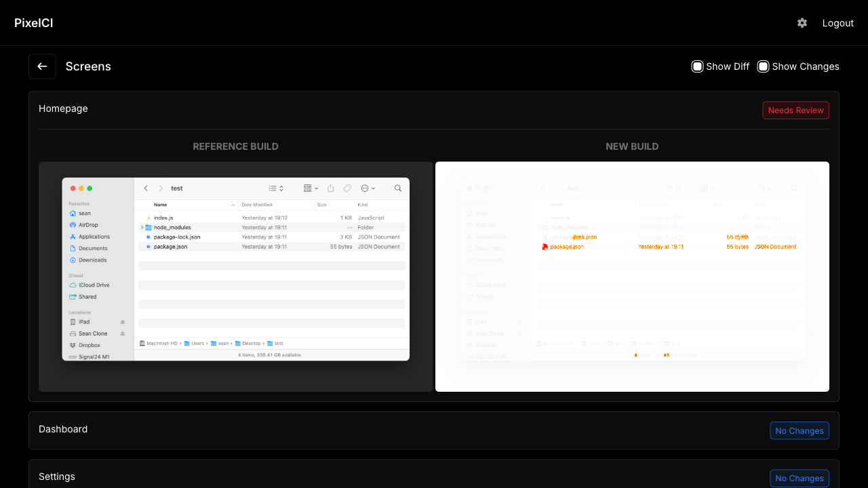This screenshot has height=488, width=868.
Task: Select the Dropbox location icon
Action: click(73, 344)
